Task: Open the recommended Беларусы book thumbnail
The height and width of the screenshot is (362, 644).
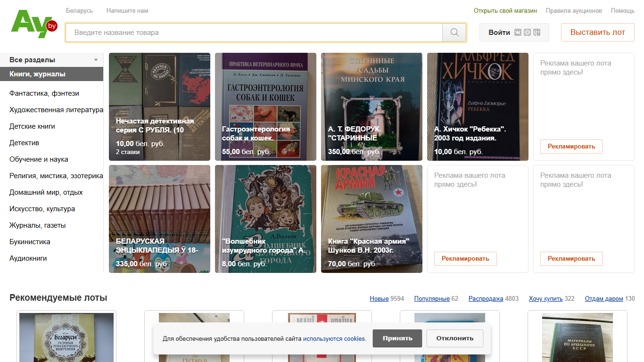Action: (66, 337)
